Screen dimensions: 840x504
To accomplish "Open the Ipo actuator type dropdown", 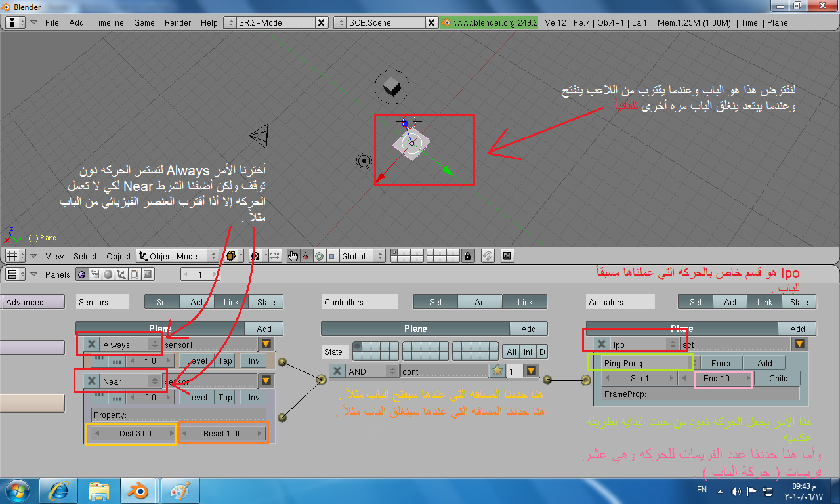I will 644,344.
